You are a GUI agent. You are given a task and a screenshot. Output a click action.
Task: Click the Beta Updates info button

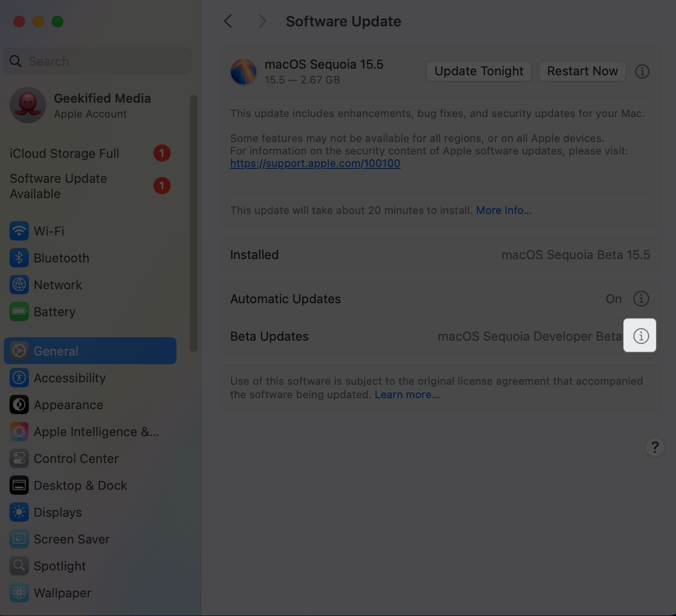click(640, 335)
